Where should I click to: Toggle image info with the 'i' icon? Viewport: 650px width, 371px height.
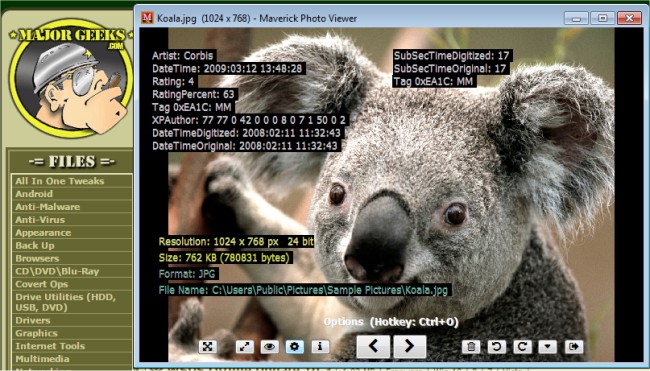(x=320, y=347)
